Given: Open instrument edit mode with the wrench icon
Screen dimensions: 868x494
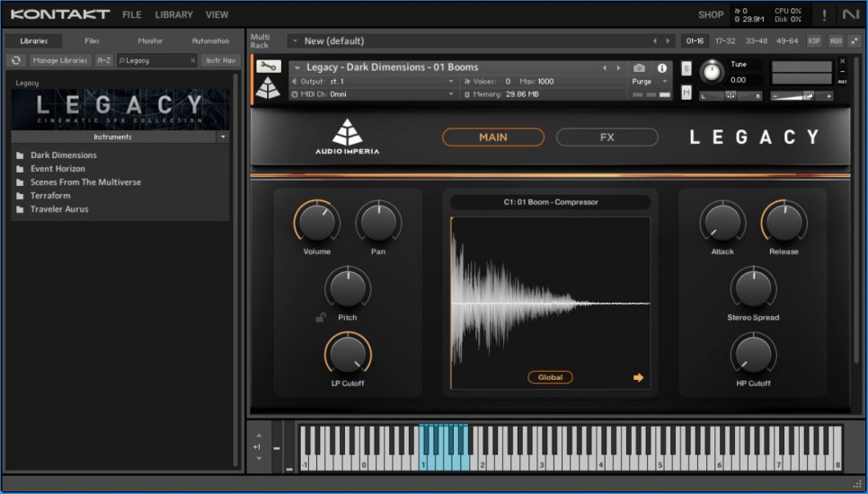Looking at the screenshot, I should tap(268, 66).
